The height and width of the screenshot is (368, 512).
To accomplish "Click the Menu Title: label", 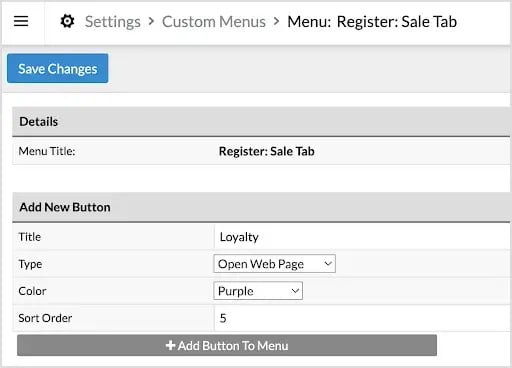I will point(47,151).
